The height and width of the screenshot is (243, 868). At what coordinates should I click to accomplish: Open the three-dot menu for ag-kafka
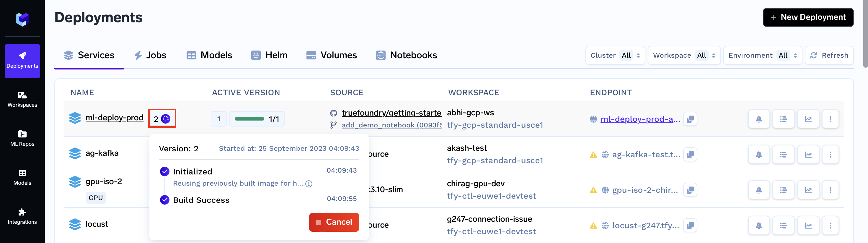pos(830,154)
